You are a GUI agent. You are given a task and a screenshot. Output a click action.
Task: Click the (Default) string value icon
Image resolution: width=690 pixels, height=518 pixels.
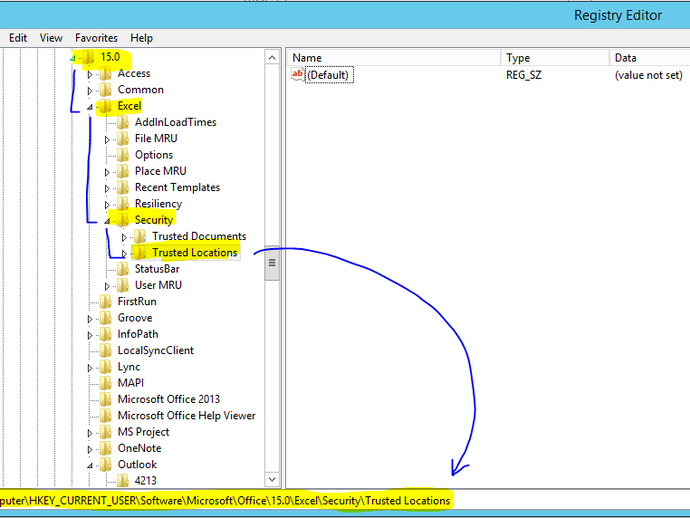297,74
